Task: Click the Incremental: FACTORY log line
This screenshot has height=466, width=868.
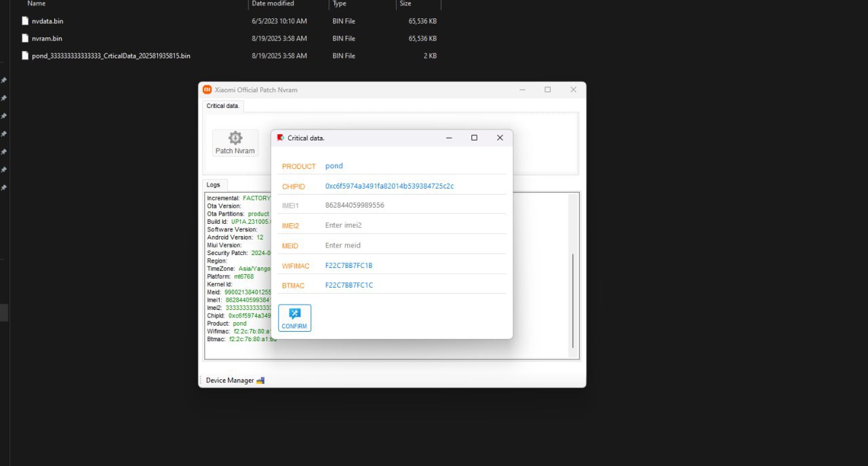Action: [239, 198]
